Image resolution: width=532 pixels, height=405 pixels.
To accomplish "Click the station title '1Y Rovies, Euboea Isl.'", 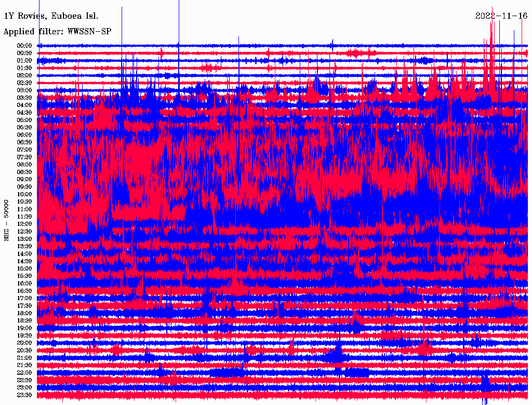I will [51, 16].
